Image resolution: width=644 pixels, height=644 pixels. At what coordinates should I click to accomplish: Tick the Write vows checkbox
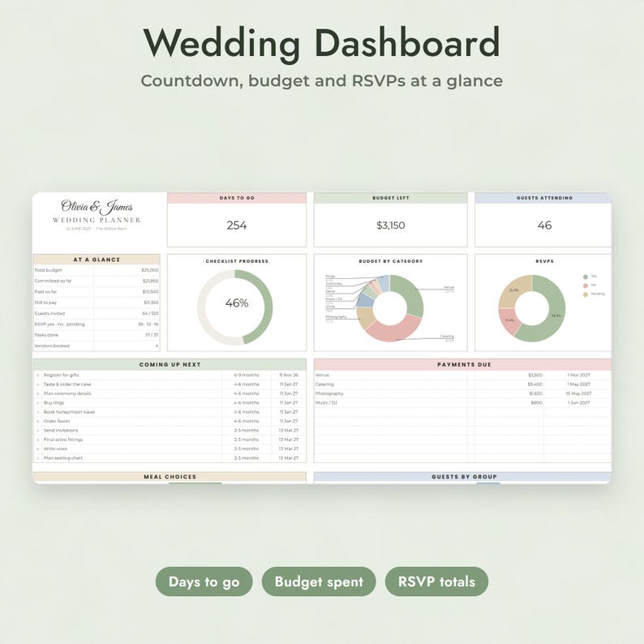(x=38, y=449)
